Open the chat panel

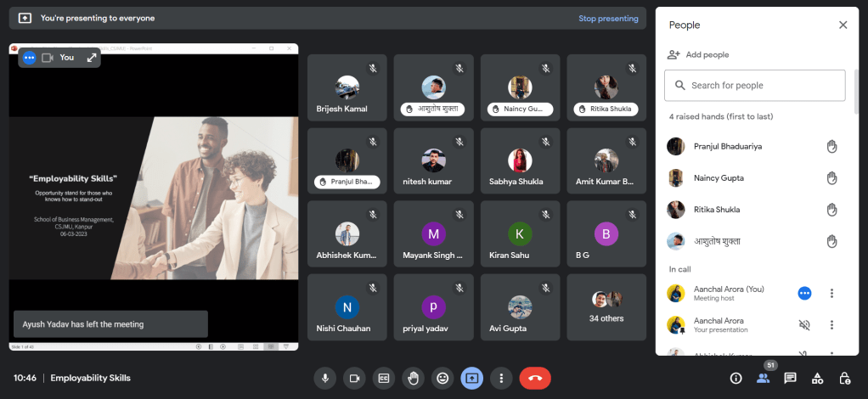click(790, 378)
